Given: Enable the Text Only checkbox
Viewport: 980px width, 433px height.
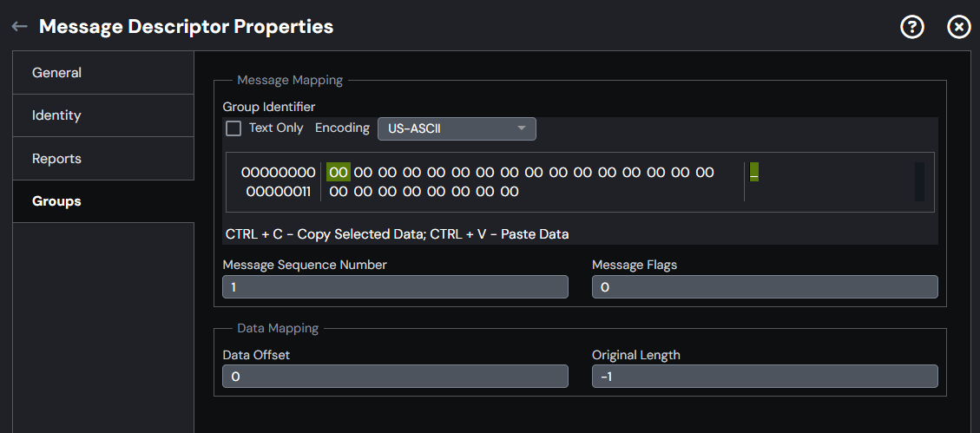Looking at the screenshot, I should click(233, 128).
